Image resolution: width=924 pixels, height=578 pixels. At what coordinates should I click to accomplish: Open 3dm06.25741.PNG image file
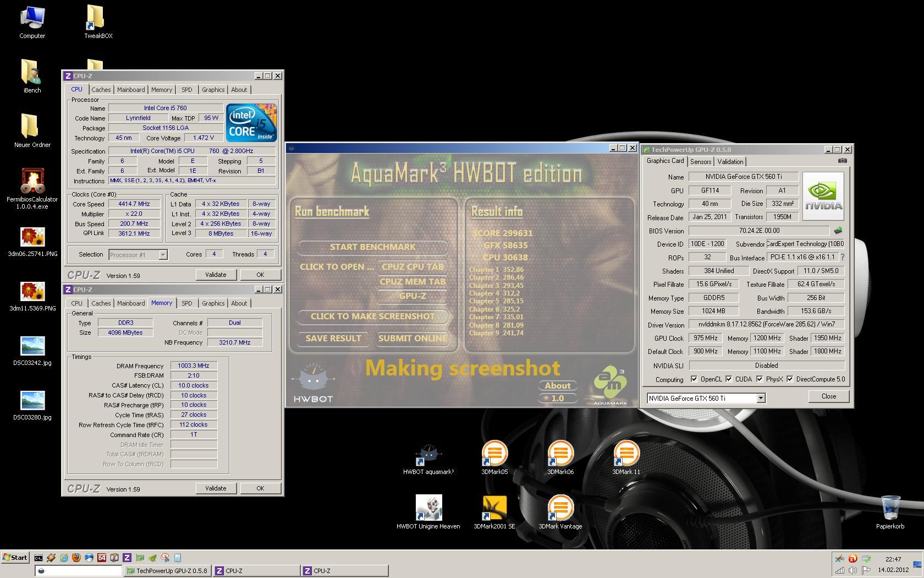coord(32,242)
